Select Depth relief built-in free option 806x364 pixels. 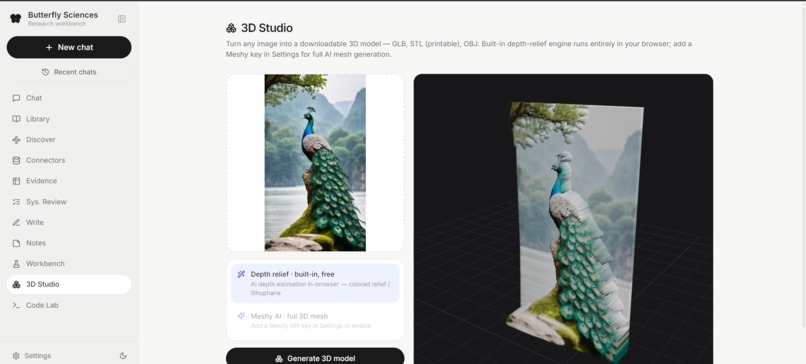click(x=315, y=283)
